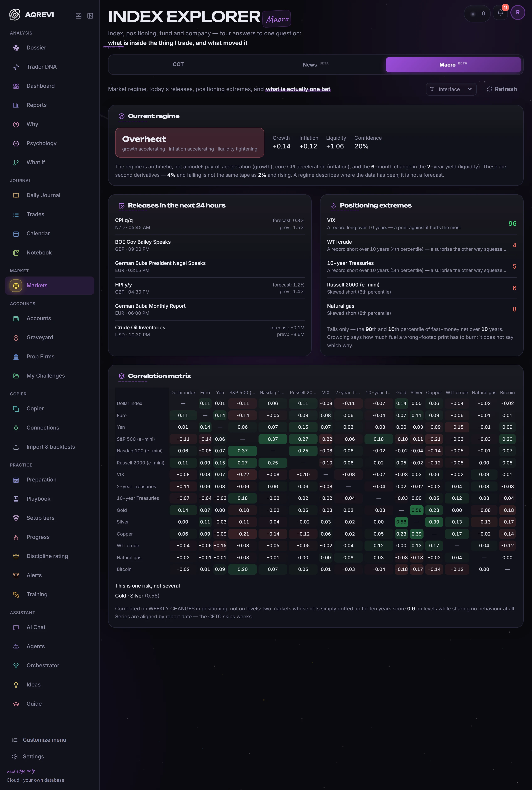Open Daily Journal in sidebar

point(49,195)
